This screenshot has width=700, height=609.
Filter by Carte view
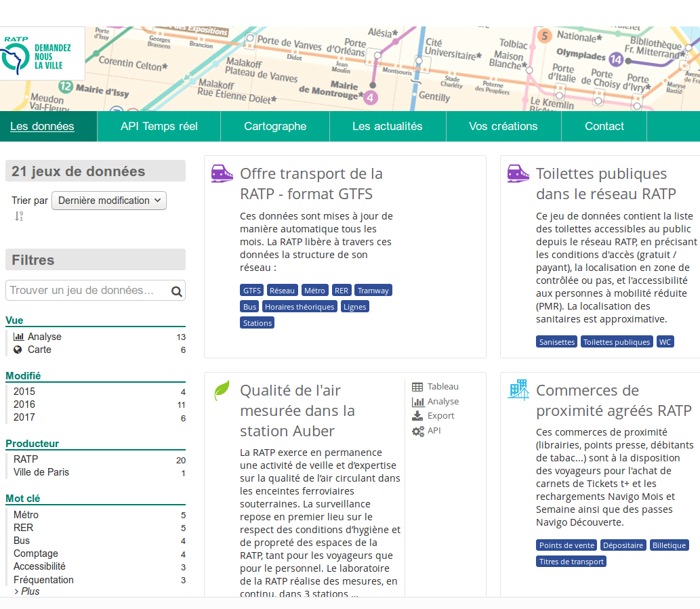[x=100, y=350]
